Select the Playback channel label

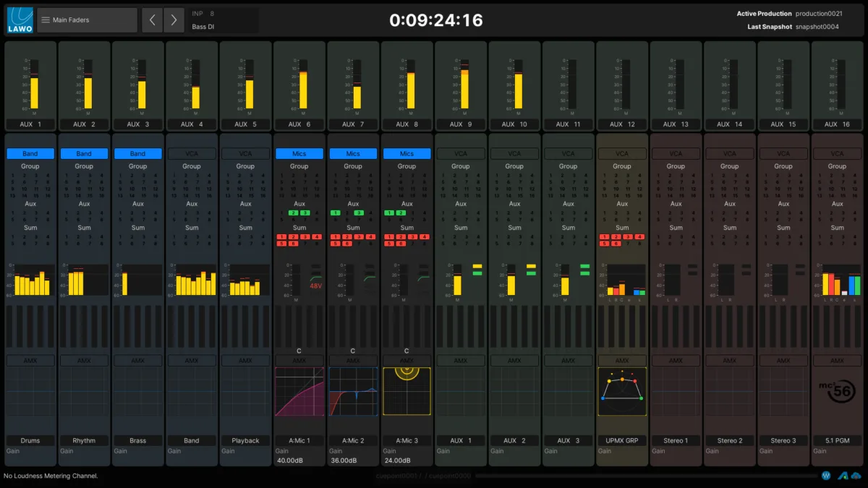(x=245, y=440)
